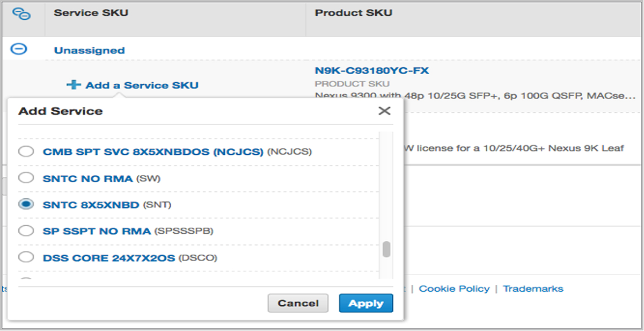Choose DSS CORE 24X7X2OS radio option

click(x=26, y=257)
